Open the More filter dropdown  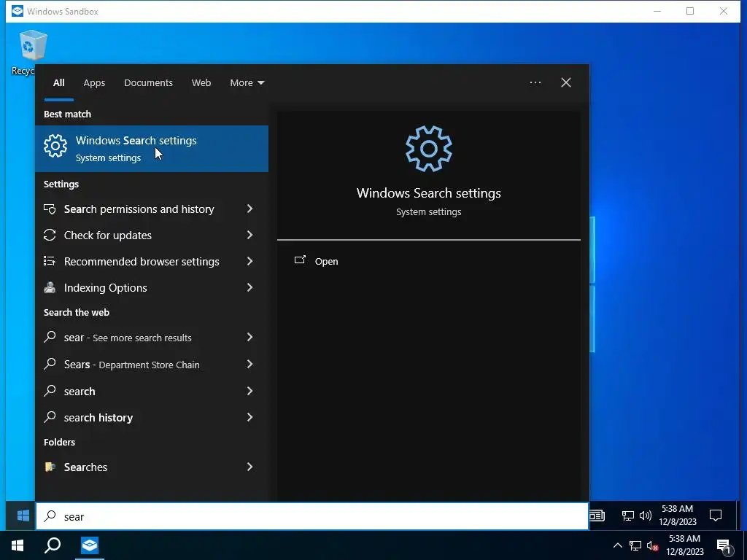247,82
